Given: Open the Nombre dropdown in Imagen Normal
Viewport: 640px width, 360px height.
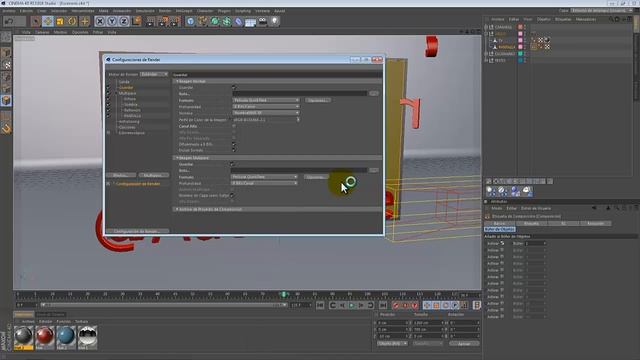Looking at the screenshot, I should pos(266,113).
